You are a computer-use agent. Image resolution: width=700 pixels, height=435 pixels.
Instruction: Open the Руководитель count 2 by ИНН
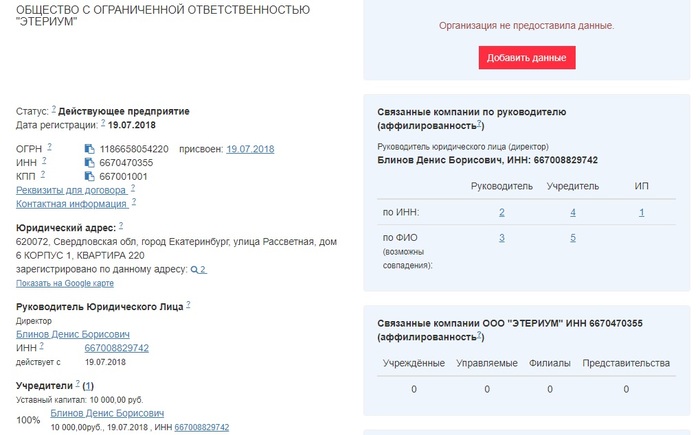[501, 212]
